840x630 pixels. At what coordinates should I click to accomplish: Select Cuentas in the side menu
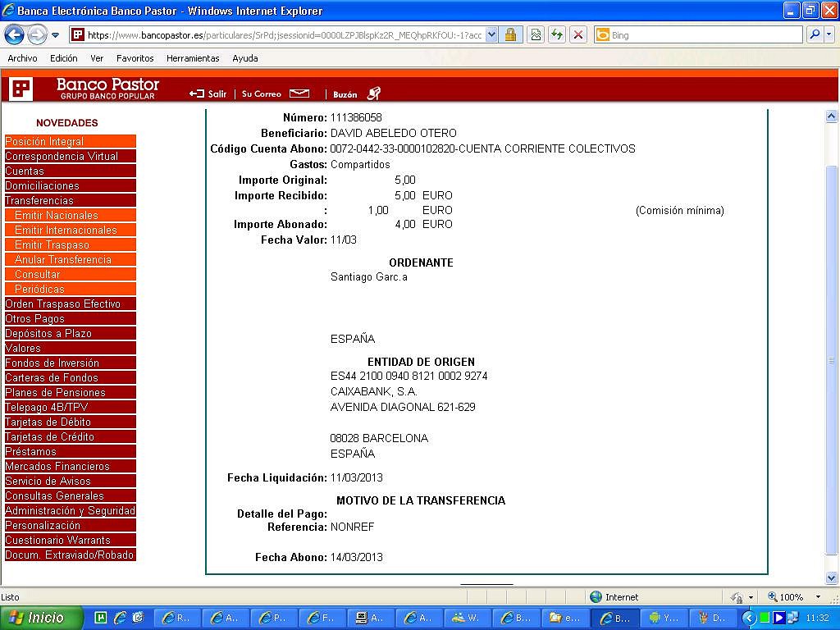click(x=71, y=171)
